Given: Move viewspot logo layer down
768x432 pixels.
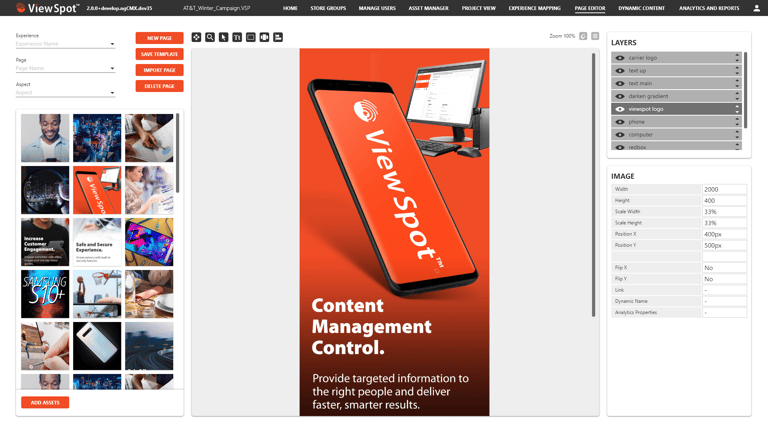Looking at the screenshot, I should pyautogui.click(x=737, y=112).
